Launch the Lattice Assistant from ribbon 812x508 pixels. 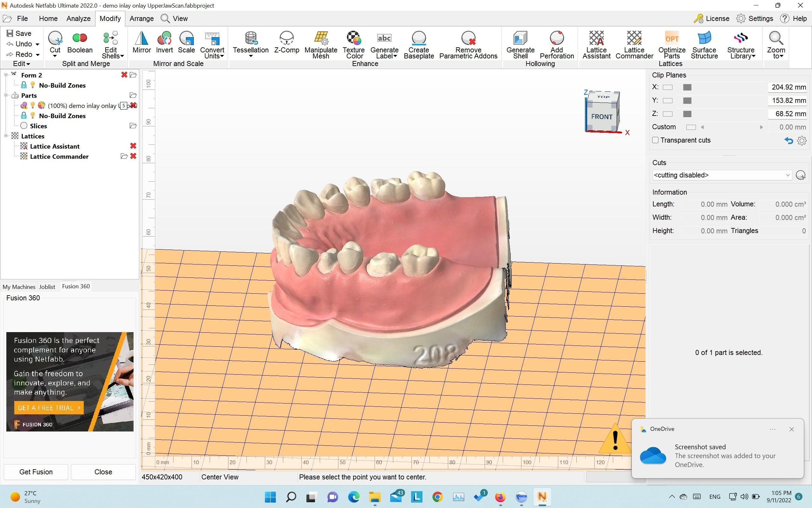[x=596, y=45]
